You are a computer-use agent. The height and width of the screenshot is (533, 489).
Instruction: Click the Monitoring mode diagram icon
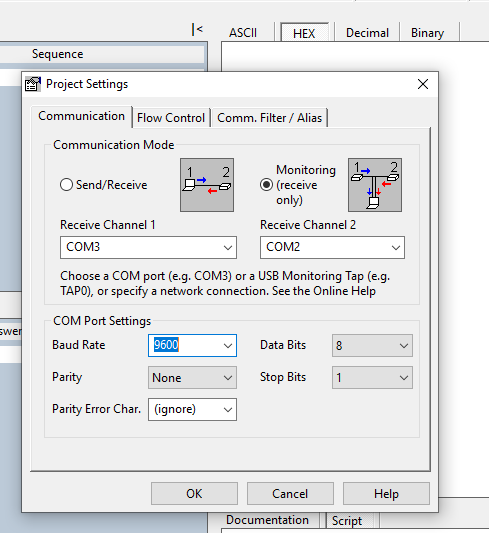point(374,185)
